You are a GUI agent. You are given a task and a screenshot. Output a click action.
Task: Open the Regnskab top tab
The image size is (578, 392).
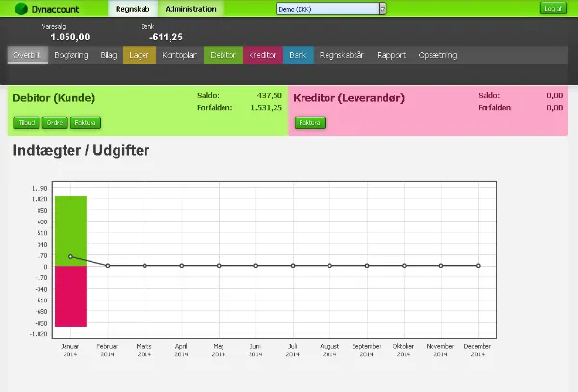[x=133, y=9]
